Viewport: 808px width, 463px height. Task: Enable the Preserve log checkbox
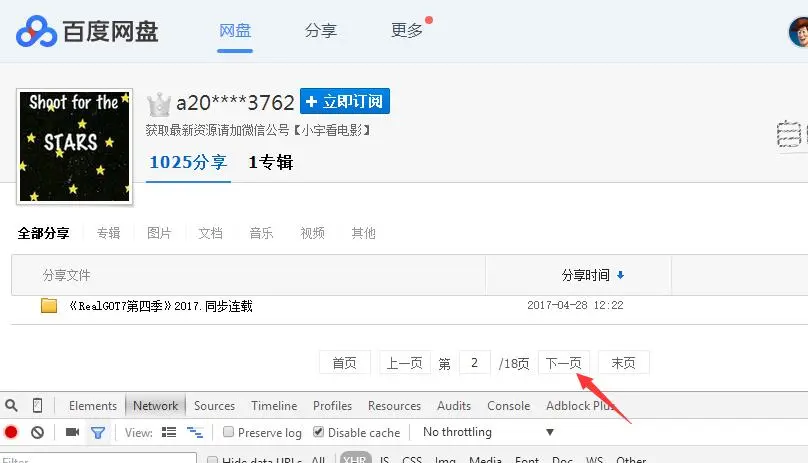tap(228, 432)
